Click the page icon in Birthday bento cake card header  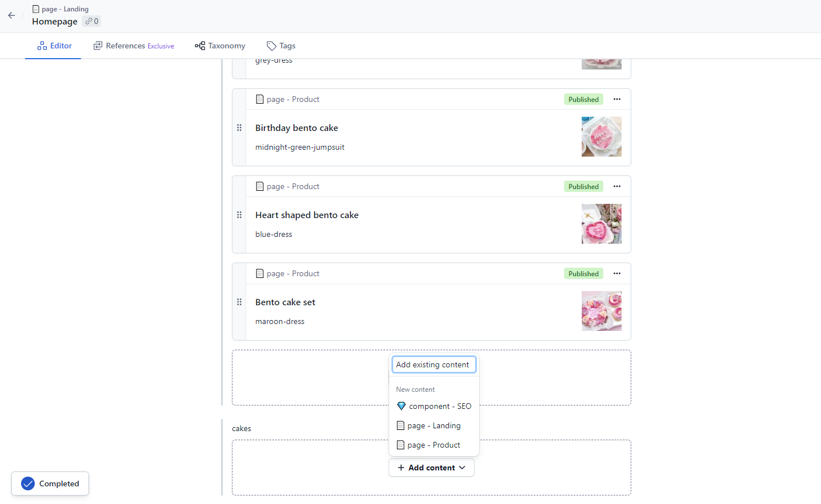point(260,99)
